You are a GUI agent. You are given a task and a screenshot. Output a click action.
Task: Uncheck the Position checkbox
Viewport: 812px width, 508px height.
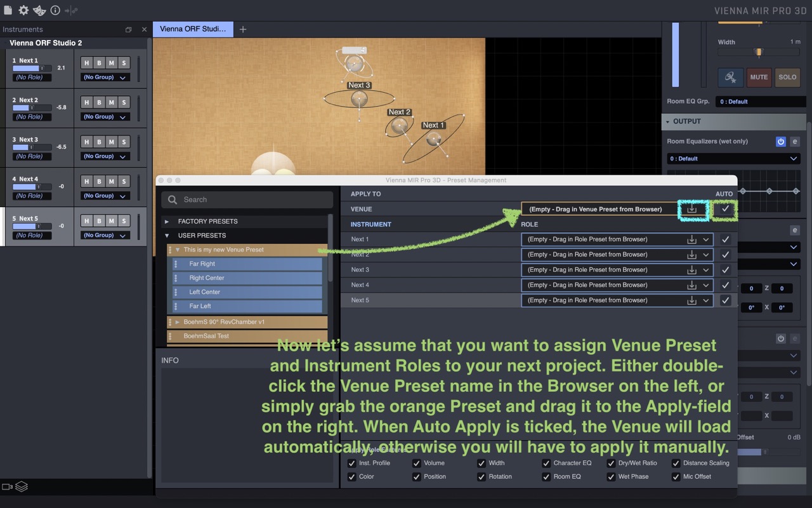coord(417,477)
